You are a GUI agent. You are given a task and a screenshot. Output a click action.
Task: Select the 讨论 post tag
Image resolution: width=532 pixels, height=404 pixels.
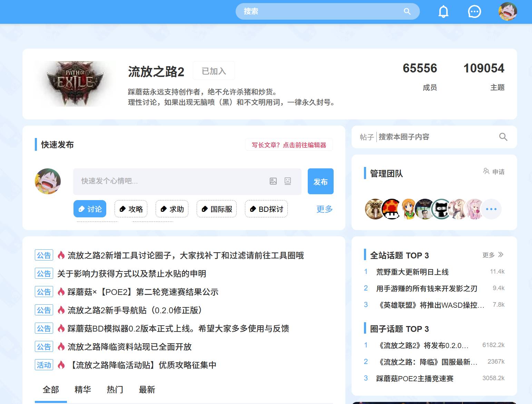pos(90,209)
